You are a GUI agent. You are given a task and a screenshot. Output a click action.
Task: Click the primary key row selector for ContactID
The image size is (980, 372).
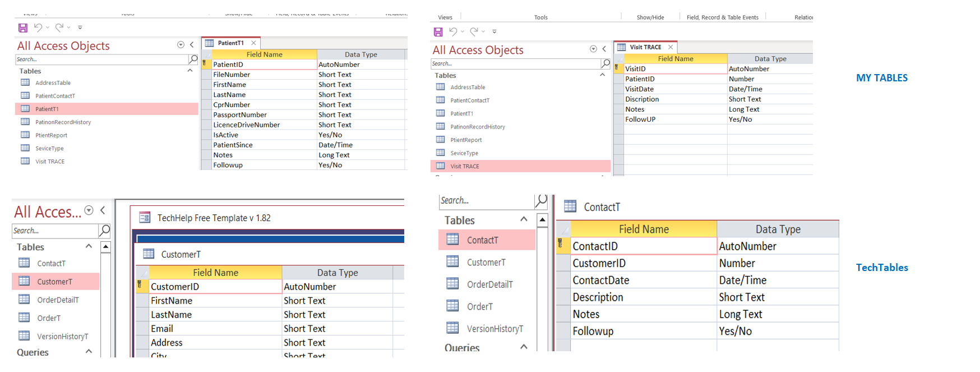click(563, 246)
